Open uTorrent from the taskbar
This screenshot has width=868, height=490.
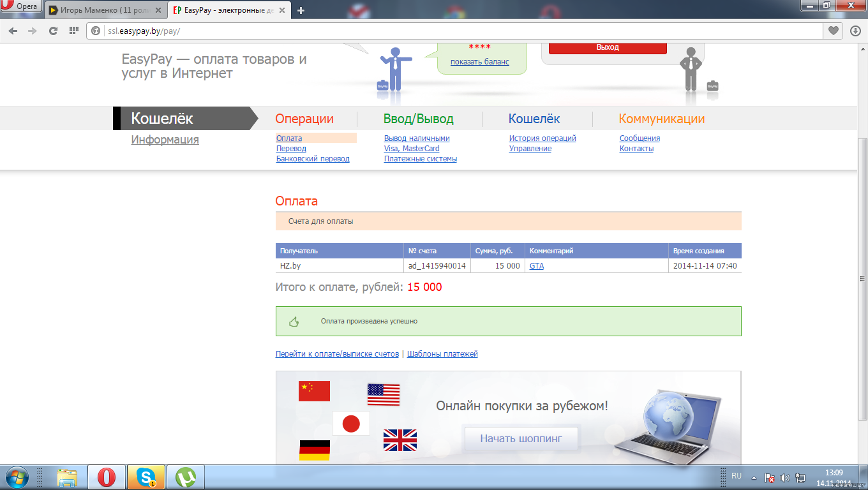pyautogui.click(x=186, y=477)
